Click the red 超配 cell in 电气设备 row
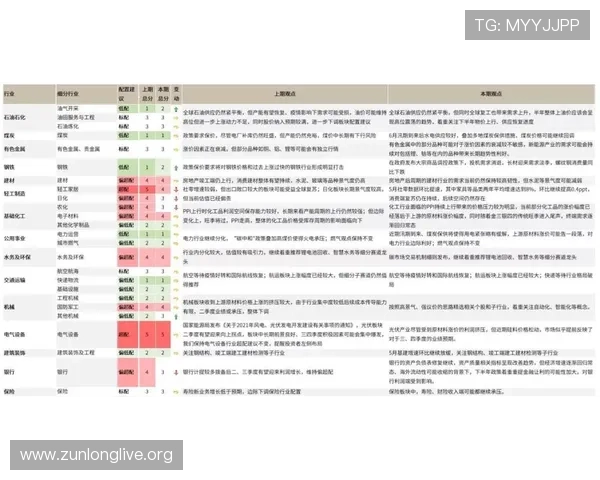This screenshot has height=480, width=600. (127, 335)
